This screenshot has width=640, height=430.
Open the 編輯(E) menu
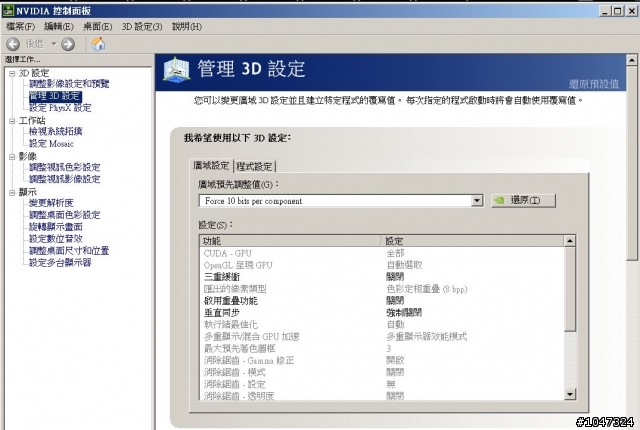tap(59, 27)
